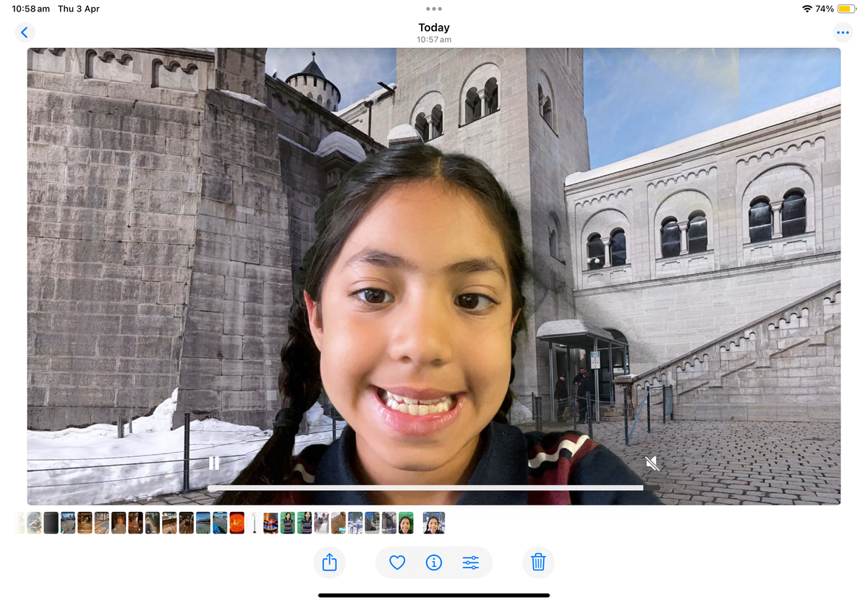Tap the '10:58 am' status clock
Image resolution: width=868 pixels, height=603 pixels.
(31, 9)
